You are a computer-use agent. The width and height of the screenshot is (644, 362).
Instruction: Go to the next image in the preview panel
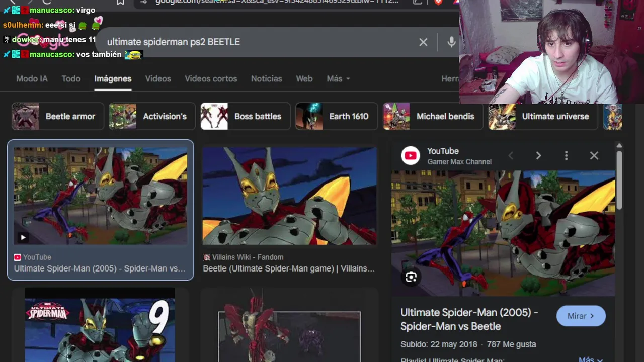538,156
